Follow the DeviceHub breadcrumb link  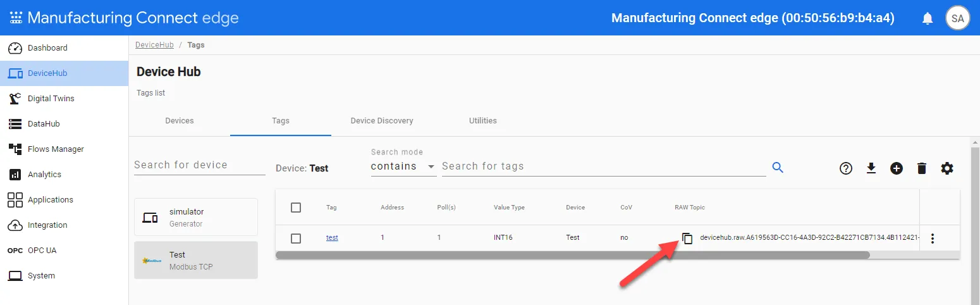point(154,45)
